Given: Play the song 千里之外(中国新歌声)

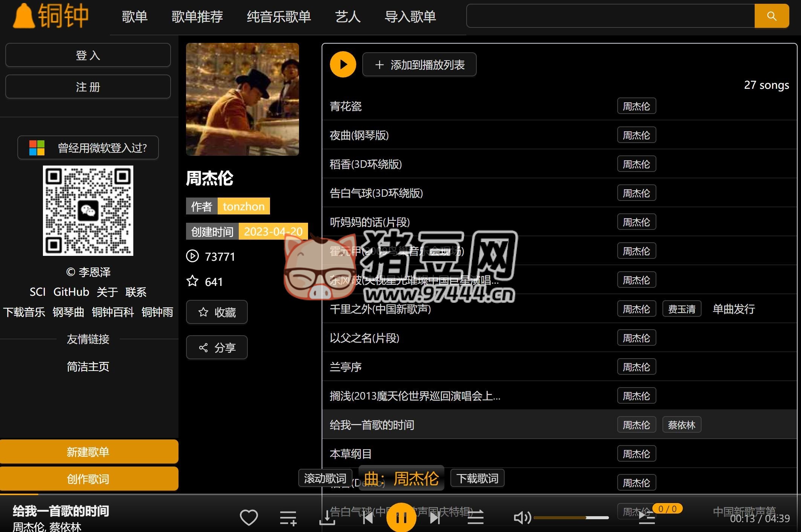Looking at the screenshot, I should pos(380,309).
